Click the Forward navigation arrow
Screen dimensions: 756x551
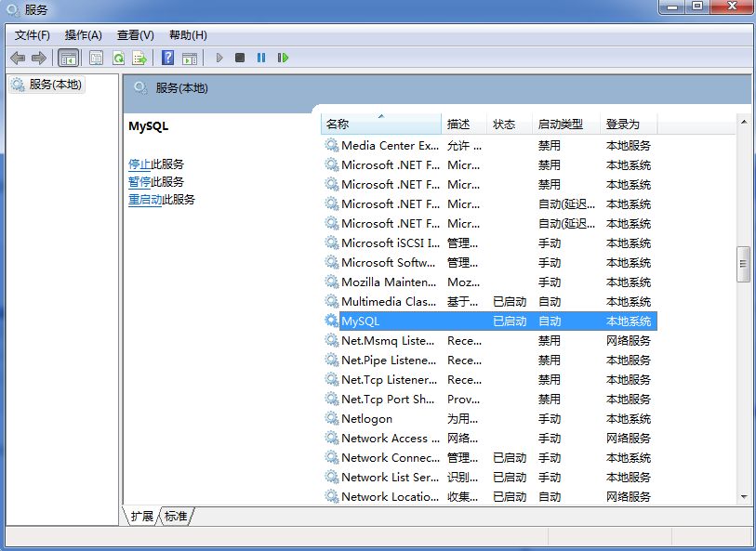pos(39,58)
